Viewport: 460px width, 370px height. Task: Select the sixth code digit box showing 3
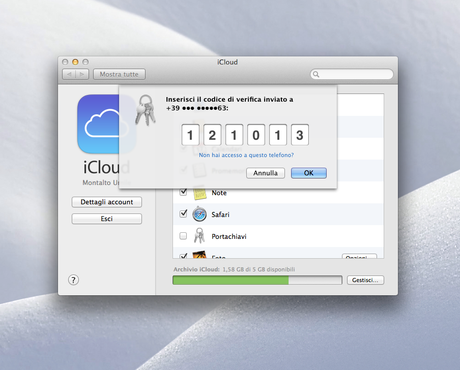coord(300,135)
